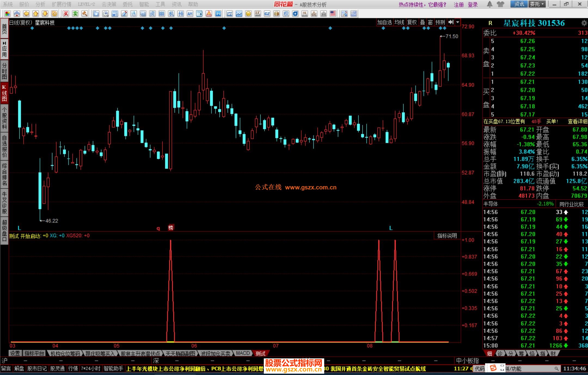Click the IPO toolbar icon
Screen dimensions: 588x375
pos(218,14)
